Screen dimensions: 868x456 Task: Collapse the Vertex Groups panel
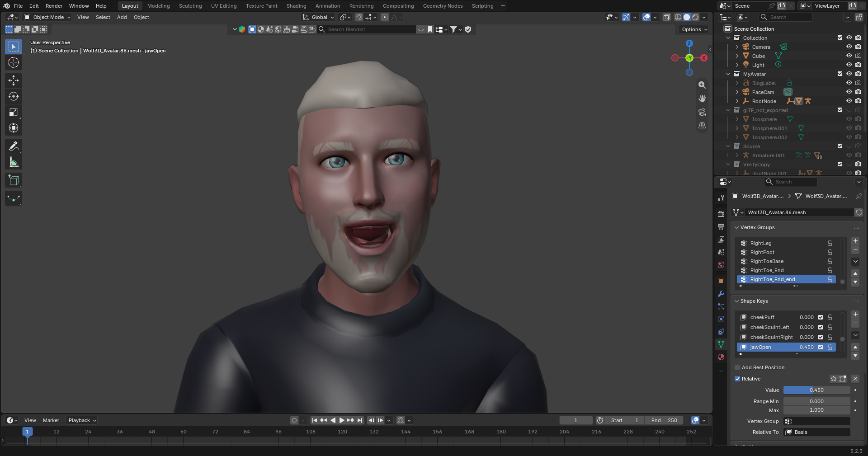(736, 227)
